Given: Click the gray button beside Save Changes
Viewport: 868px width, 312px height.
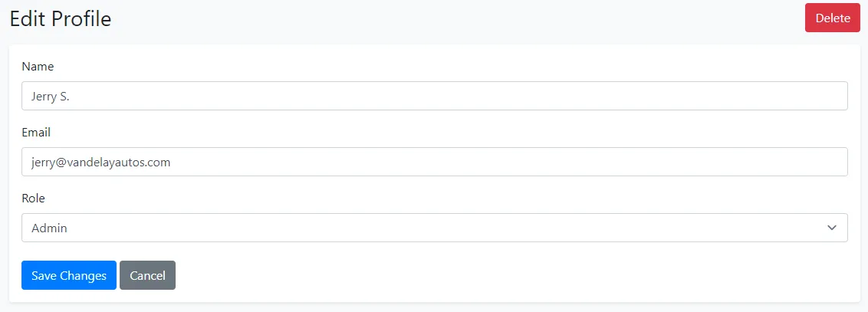Looking at the screenshot, I should [x=147, y=276].
